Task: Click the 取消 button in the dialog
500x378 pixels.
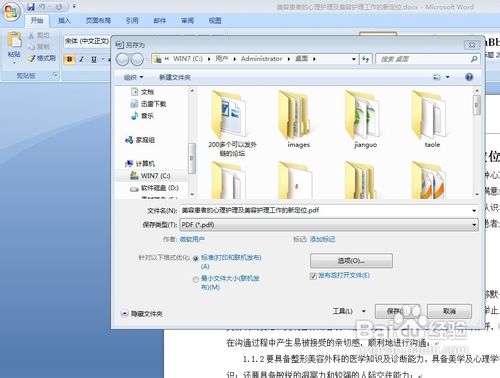Action: (x=449, y=311)
